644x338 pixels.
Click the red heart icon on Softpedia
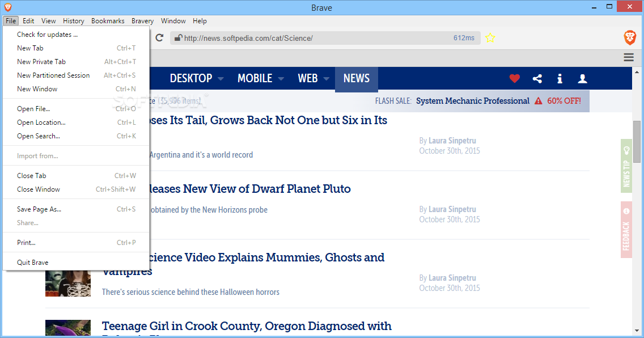click(515, 78)
